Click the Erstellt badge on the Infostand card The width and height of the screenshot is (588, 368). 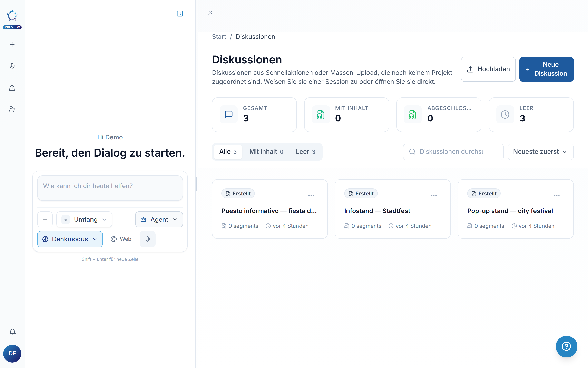tap(361, 193)
